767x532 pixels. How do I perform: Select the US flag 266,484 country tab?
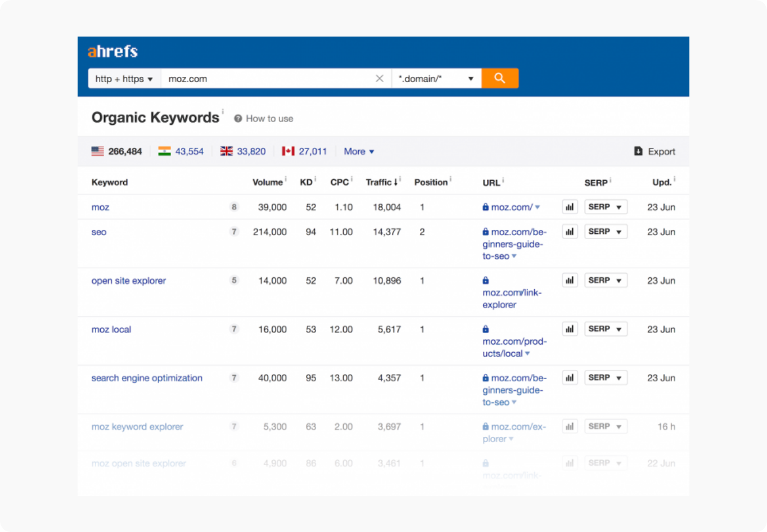[x=116, y=151]
